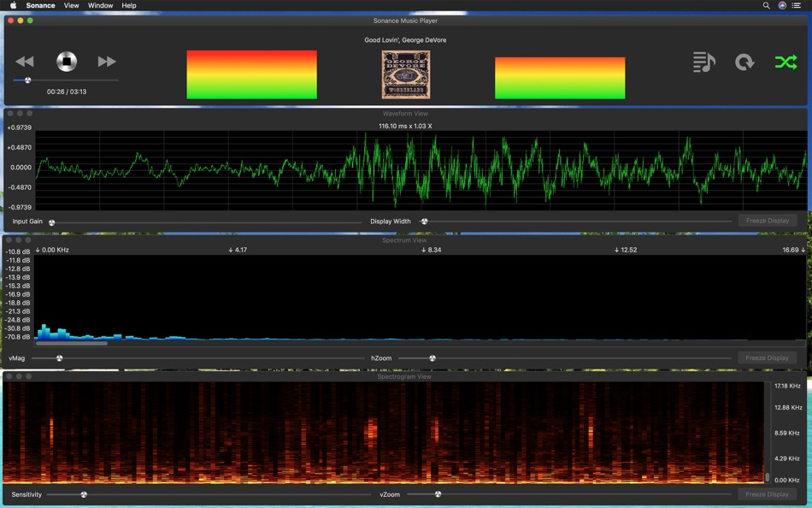Click the vMag slider knob
Viewport: 812px width, 508px height.
point(60,358)
